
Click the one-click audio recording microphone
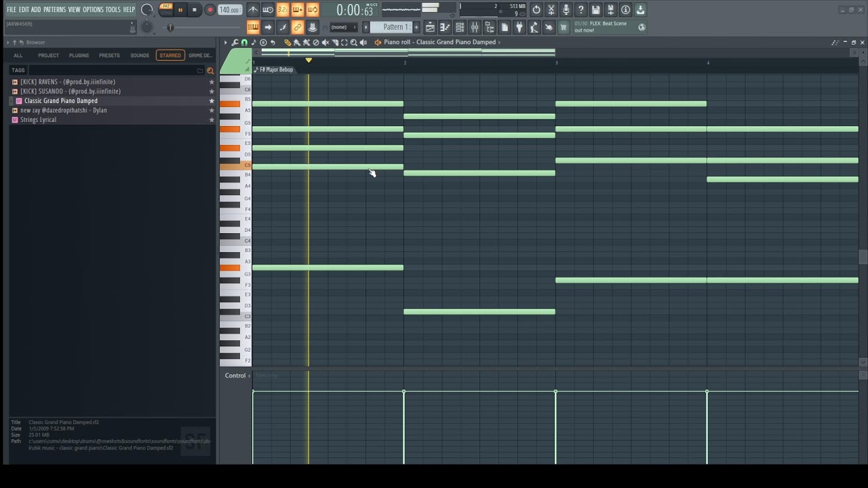tap(566, 9)
